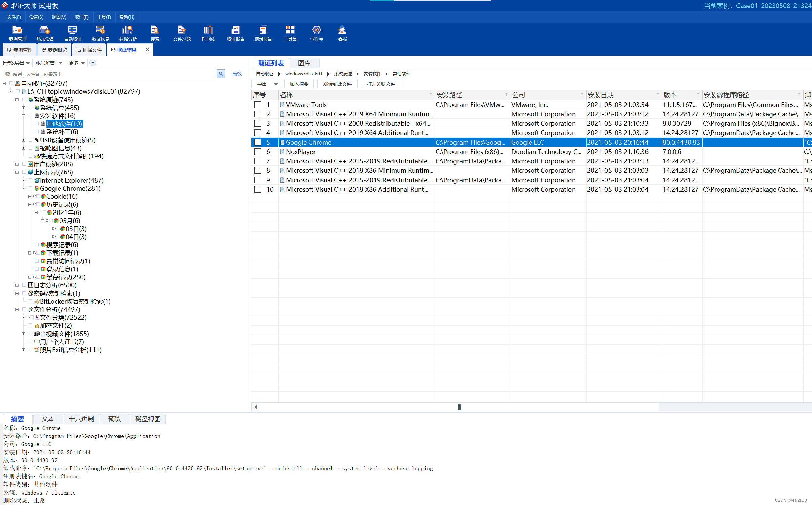Close the 取证结果 tab

coord(147,50)
